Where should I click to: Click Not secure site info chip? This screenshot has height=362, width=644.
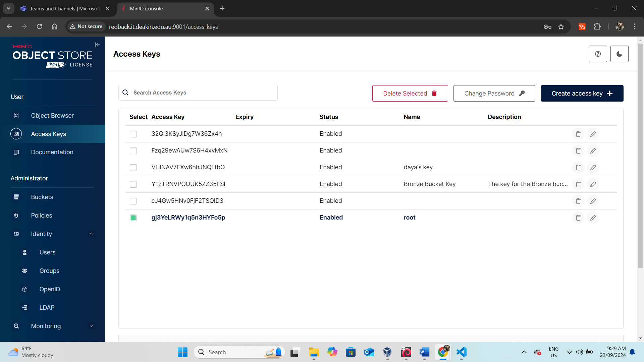(86, 26)
